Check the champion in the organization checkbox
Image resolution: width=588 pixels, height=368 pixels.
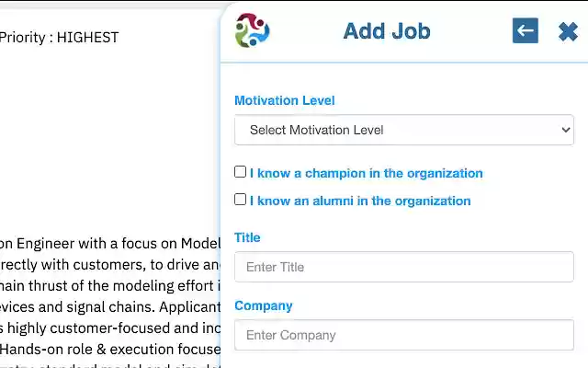coord(241,172)
